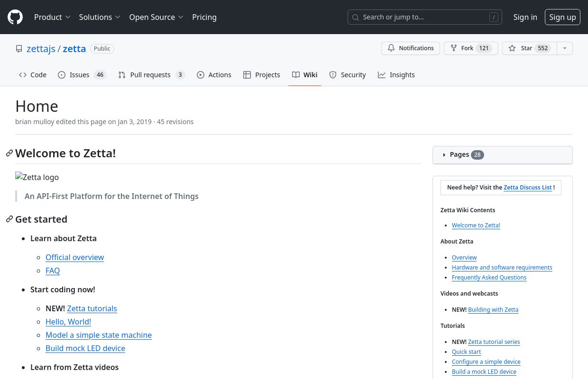Open the Projects tab
The image size is (588, 379).
(x=262, y=75)
